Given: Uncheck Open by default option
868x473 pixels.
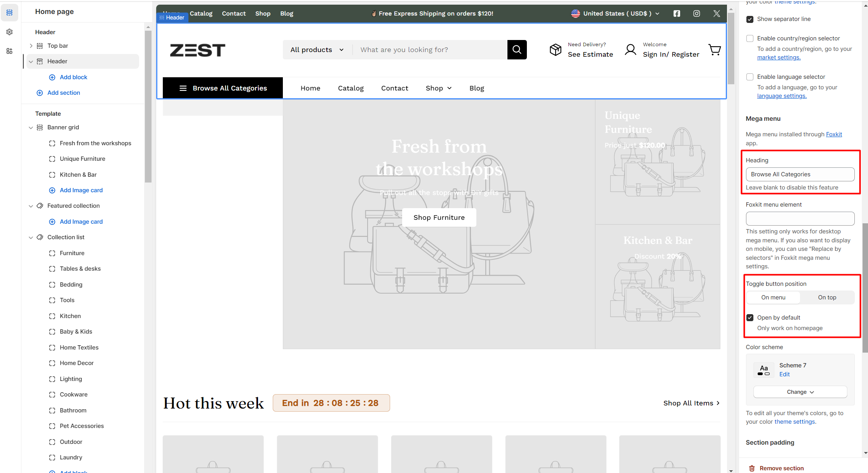Looking at the screenshot, I should [750, 318].
